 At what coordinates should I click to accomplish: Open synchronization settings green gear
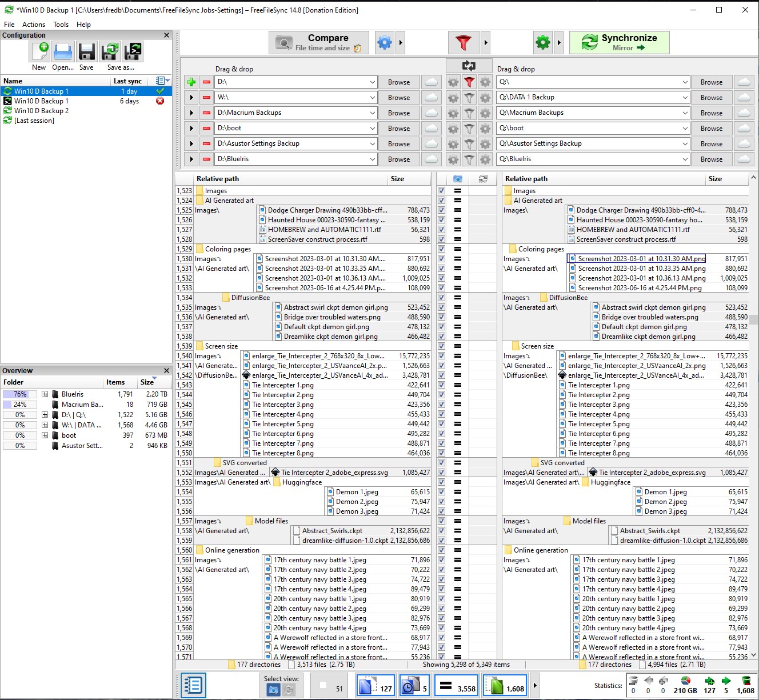[x=542, y=42]
